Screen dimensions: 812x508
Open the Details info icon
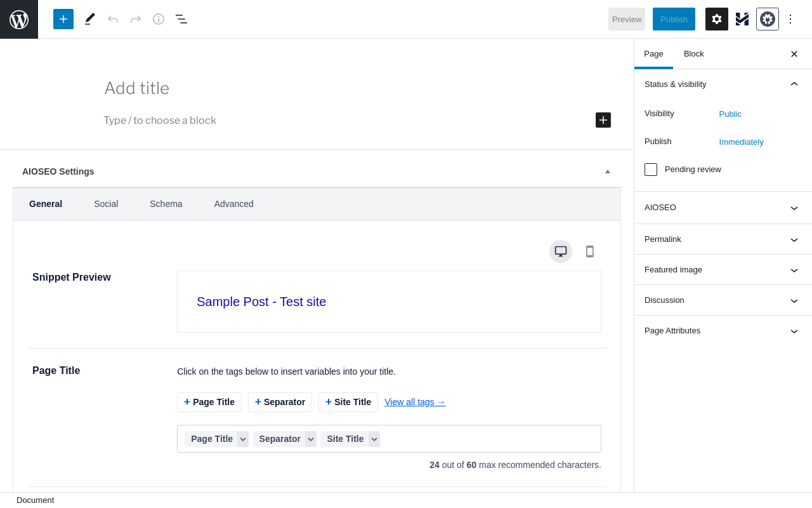coord(159,19)
